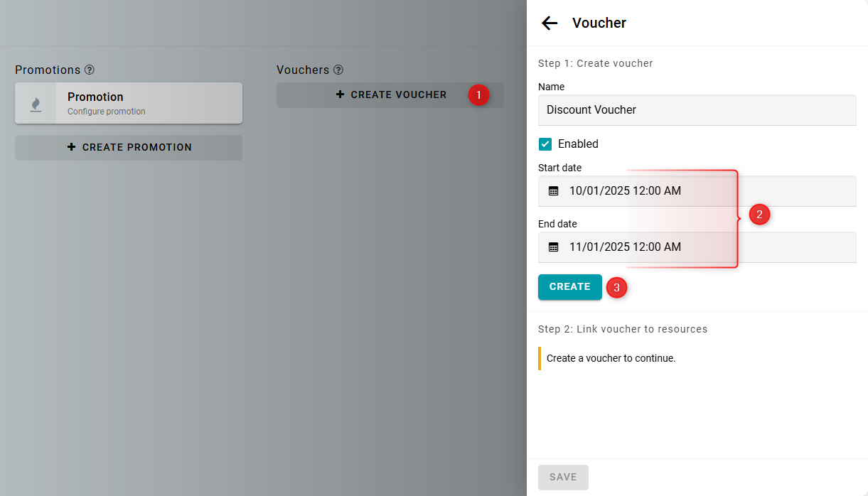Click the 'Configure promotion' subtitle
868x496 pixels.
click(107, 112)
